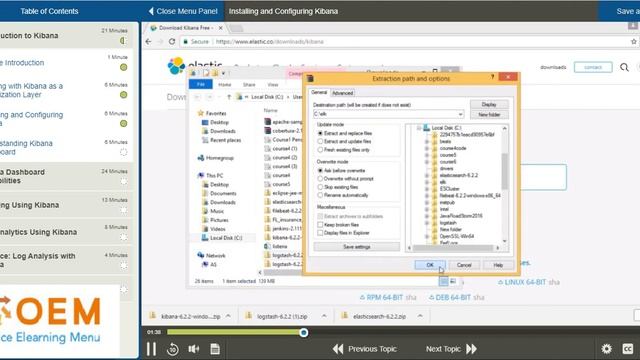Go to Previous Topic
Viewport: 640px width, 360px height.
364,349
